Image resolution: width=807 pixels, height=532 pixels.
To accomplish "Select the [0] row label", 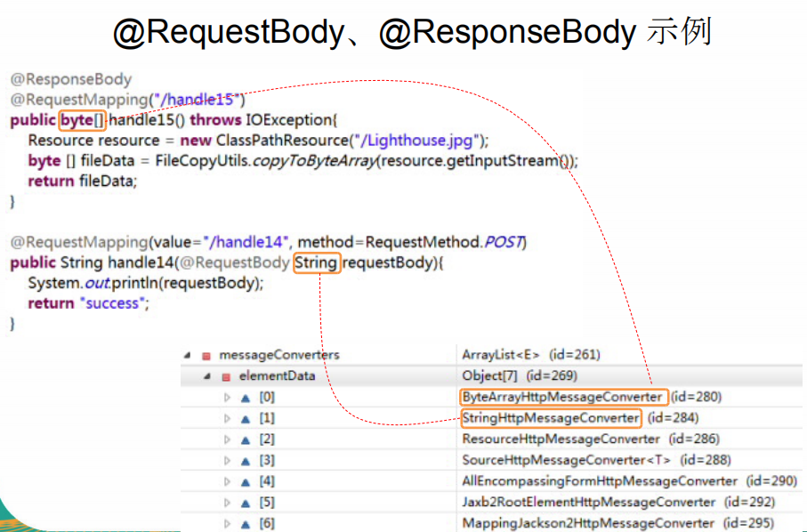I will click(267, 397).
